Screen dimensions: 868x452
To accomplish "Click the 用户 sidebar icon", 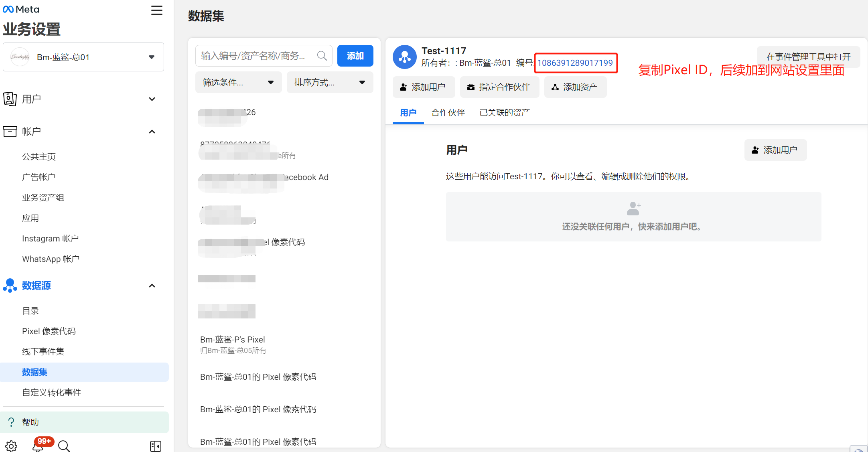I will pyautogui.click(x=10, y=99).
